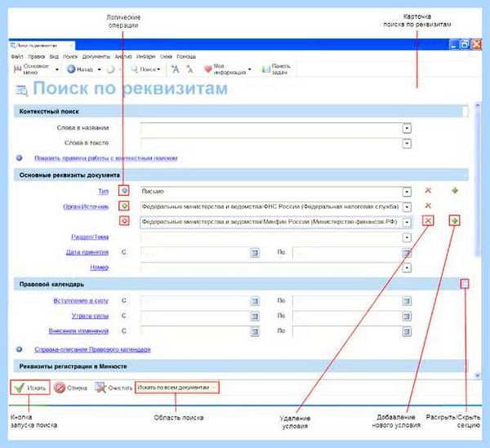Screen dimensions: 490x448
Task: Click the vertical scrollbar up arrow
Action: click(x=477, y=105)
